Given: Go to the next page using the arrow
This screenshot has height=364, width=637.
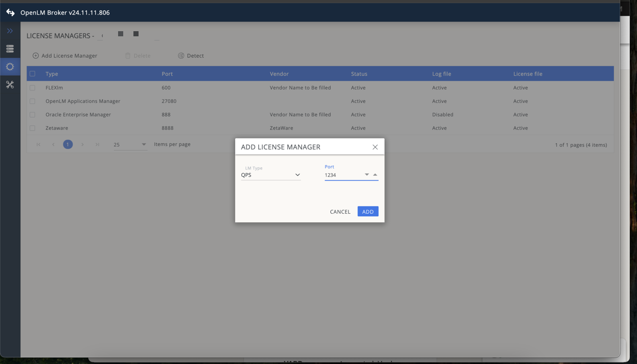Looking at the screenshot, I should [82, 145].
